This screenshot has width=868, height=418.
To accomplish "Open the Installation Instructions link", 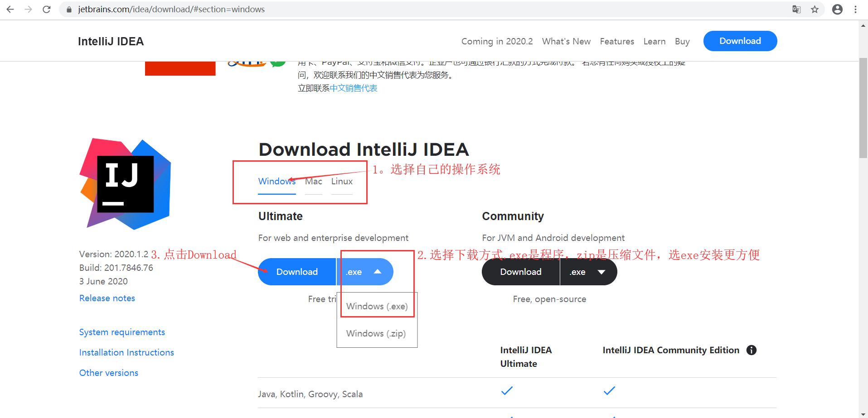I will [x=126, y=352].
